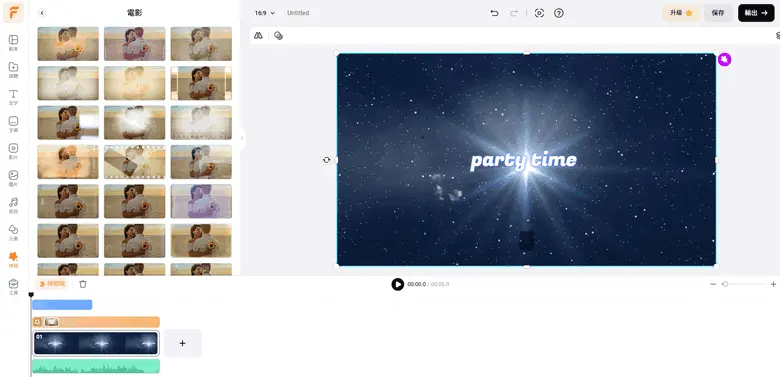This screenshot has height=377, width=780.
Task: Click the 升級 upgrade button
Action: [x=682, y=13]
